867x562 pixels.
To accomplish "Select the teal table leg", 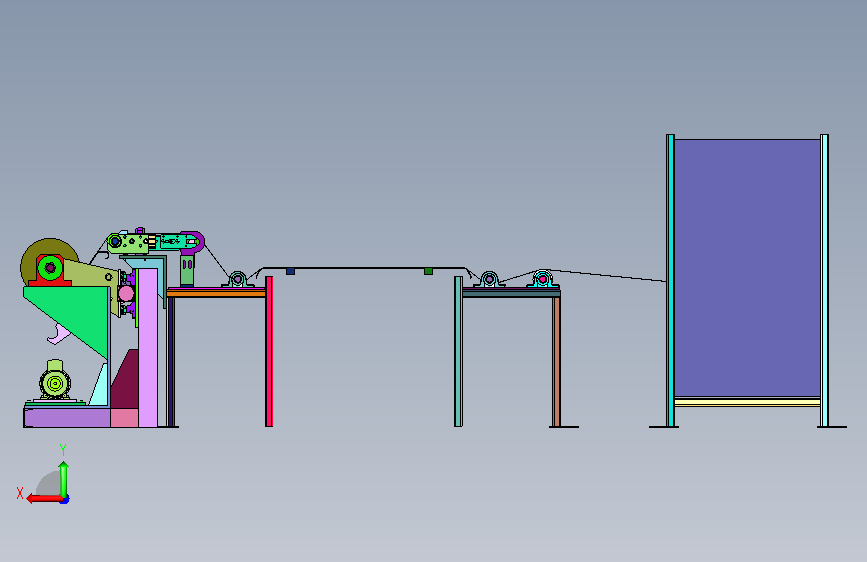I will (x=458, y=351).
